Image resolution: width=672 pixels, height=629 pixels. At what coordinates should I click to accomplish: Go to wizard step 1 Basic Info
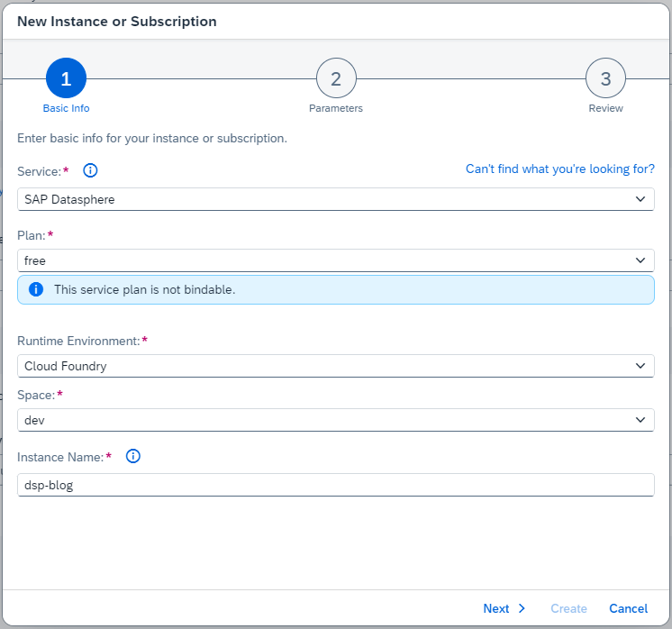[66, 78]
